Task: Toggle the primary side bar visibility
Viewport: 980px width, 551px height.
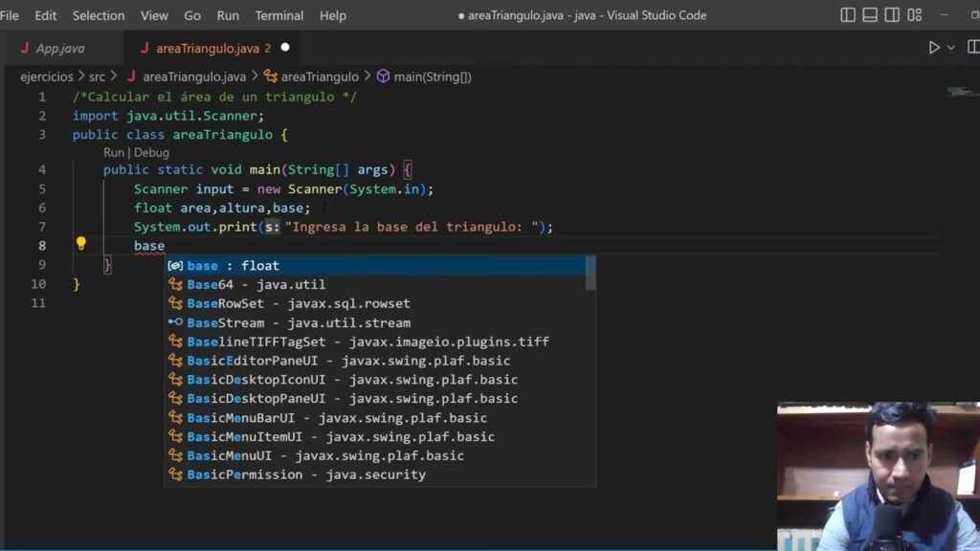Action: point(848,15)
